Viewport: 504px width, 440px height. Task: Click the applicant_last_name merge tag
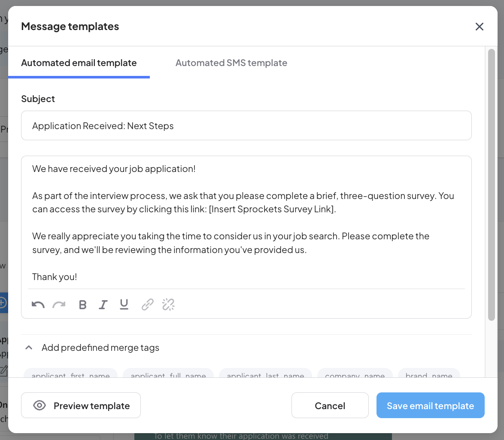pos(265,375)
